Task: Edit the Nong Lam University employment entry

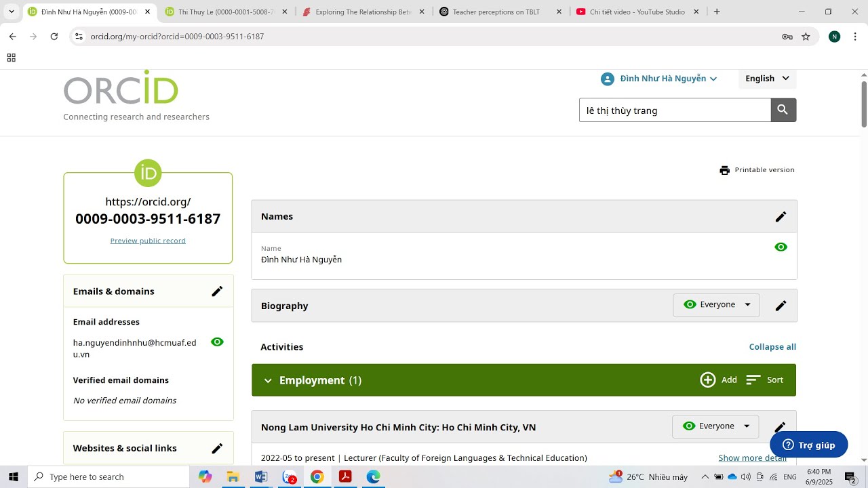Action: (781, 426)
